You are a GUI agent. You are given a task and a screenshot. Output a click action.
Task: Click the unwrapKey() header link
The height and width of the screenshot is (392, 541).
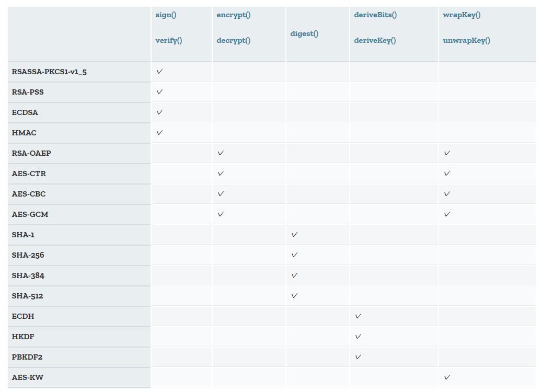(466, 40)
